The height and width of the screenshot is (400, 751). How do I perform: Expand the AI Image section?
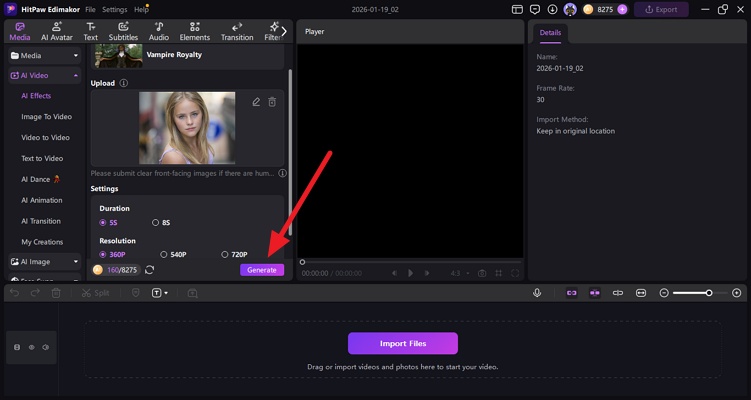pos(76,261)
